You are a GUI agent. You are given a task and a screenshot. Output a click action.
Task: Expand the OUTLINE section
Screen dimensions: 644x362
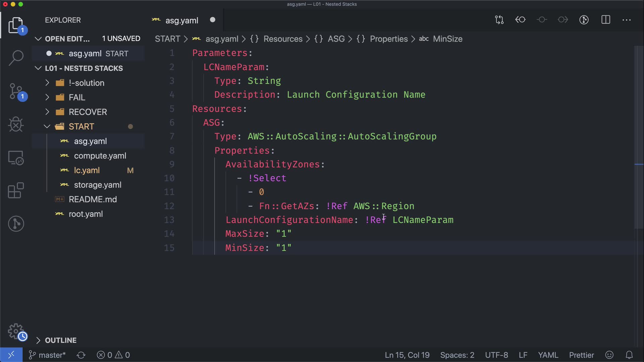pyautogui.click(x=60, y=340)
